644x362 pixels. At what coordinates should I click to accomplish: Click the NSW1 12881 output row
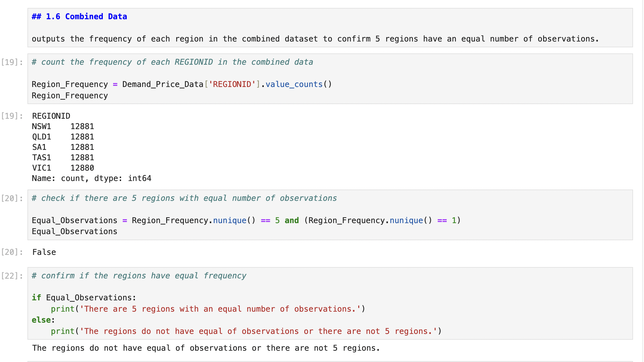coord(63,127)
